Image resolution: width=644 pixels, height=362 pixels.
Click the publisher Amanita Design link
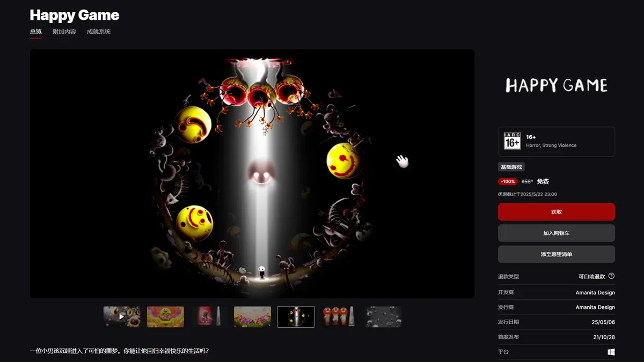click(x=595, y=307)
